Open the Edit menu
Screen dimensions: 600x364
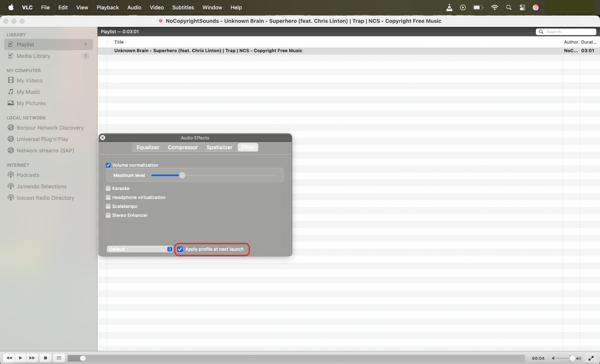63,7
